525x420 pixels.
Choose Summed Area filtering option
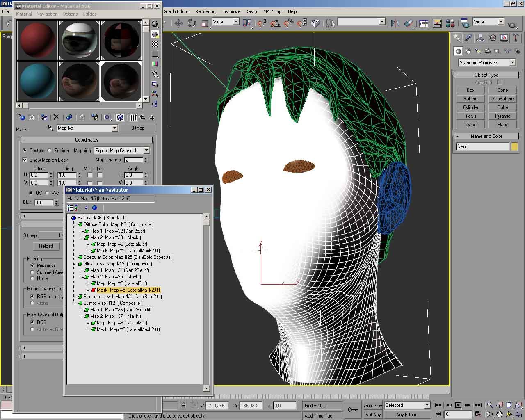[x=32, y=272]
